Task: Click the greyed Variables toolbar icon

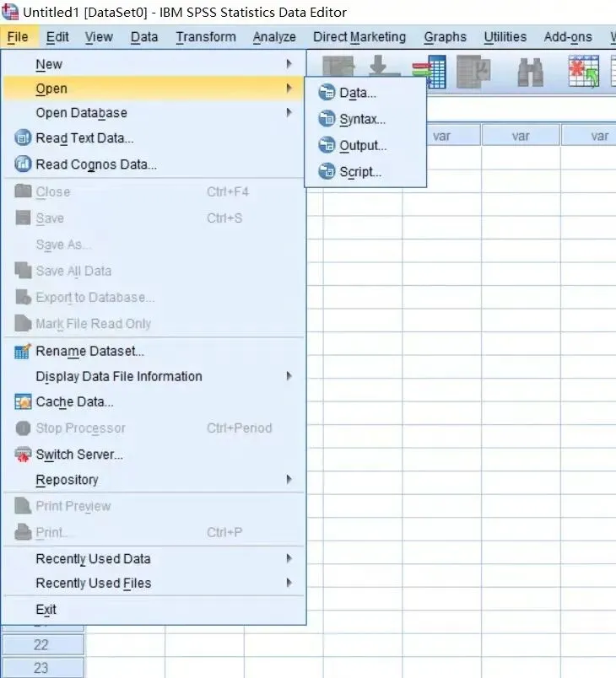Action: point(473,72)
